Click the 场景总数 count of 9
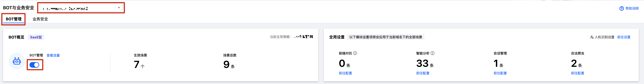The height and width of the screenshot is (84, 644). click(226, 64)
